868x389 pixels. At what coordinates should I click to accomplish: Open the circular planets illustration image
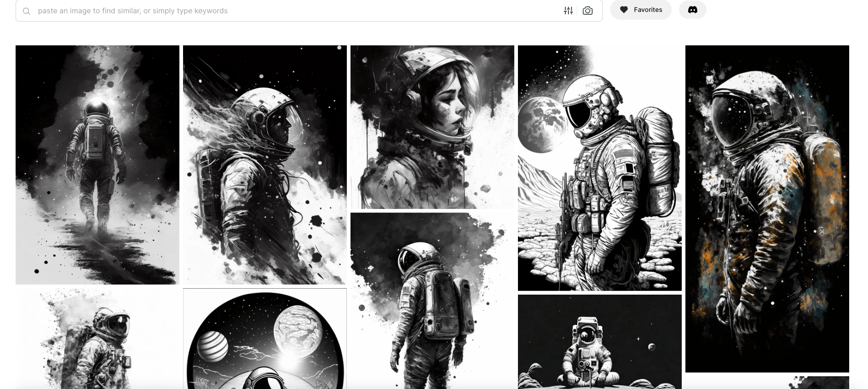pos(265,339)
